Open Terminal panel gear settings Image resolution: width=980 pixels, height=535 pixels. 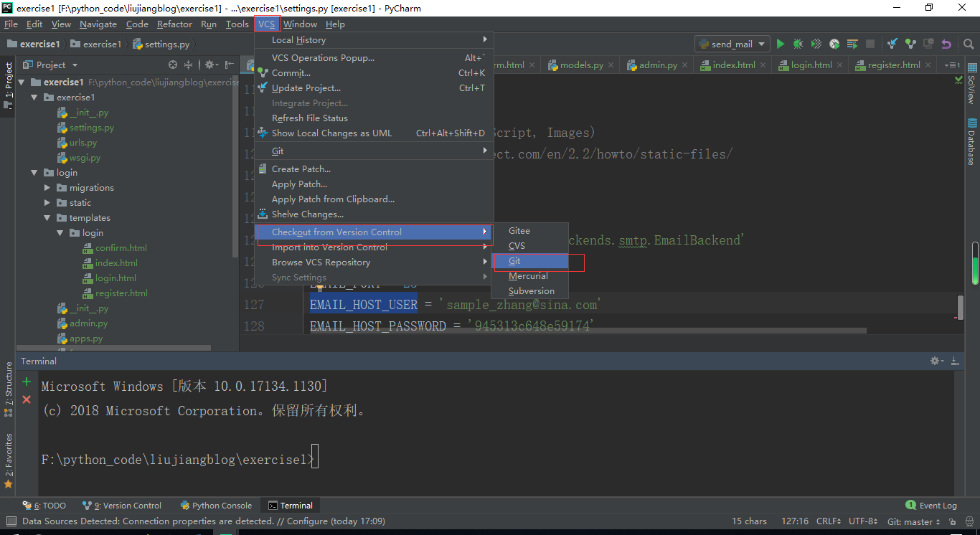click(936, 361)
